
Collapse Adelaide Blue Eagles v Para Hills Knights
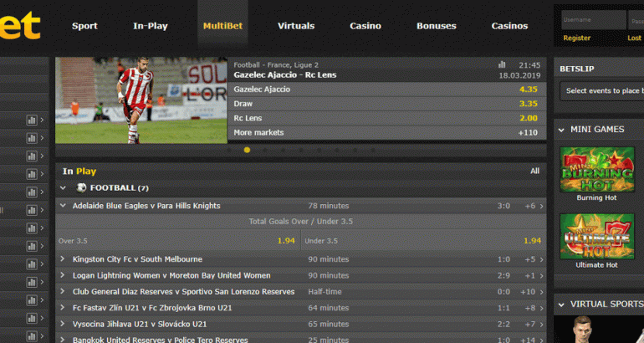(x=63, y=206)
